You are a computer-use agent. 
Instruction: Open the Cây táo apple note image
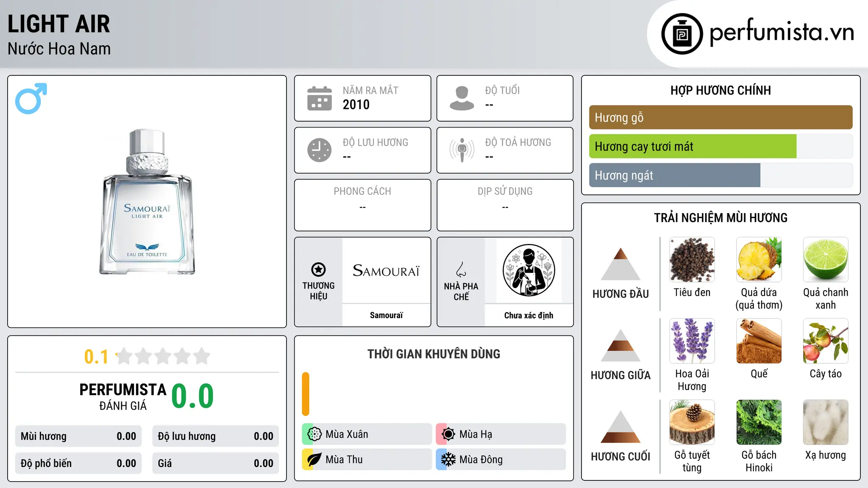click(826, 341)
